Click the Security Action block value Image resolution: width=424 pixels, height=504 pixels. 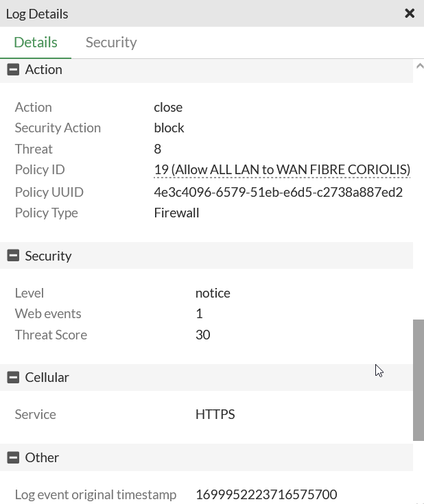coord(169,128)
